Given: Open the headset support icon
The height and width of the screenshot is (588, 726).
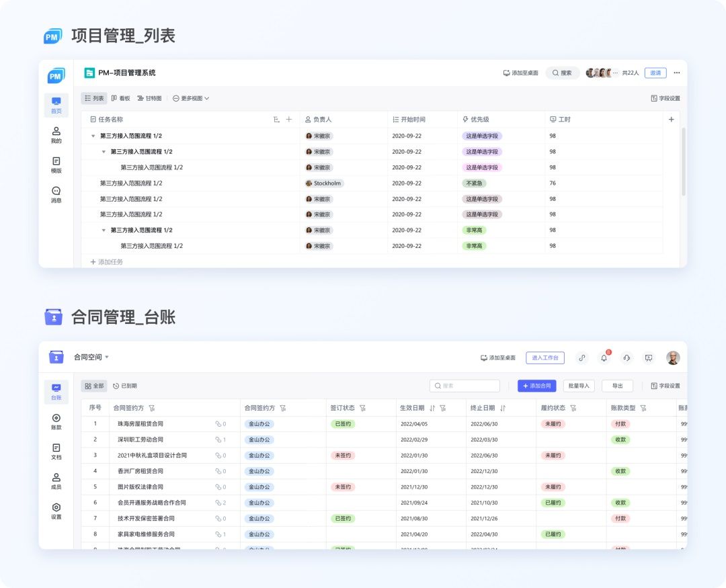Looking at the screenshot, I should click(627, 358).
